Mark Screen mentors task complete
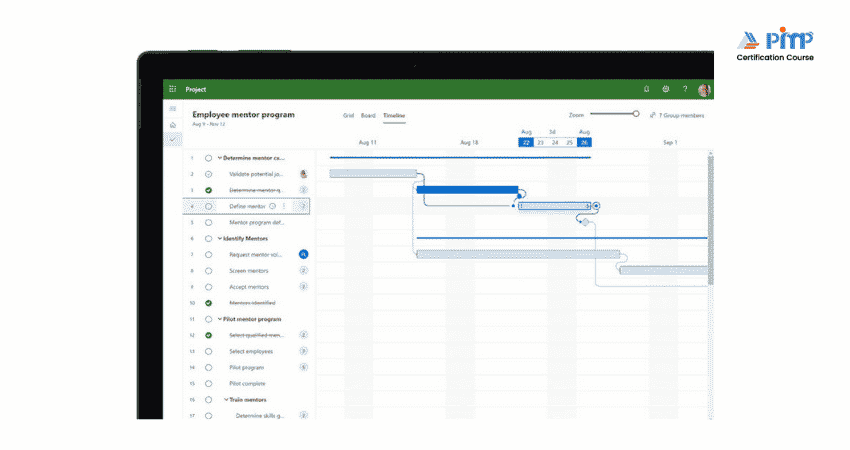This screenshot has width=850, height=450. (x=208, y=271)
